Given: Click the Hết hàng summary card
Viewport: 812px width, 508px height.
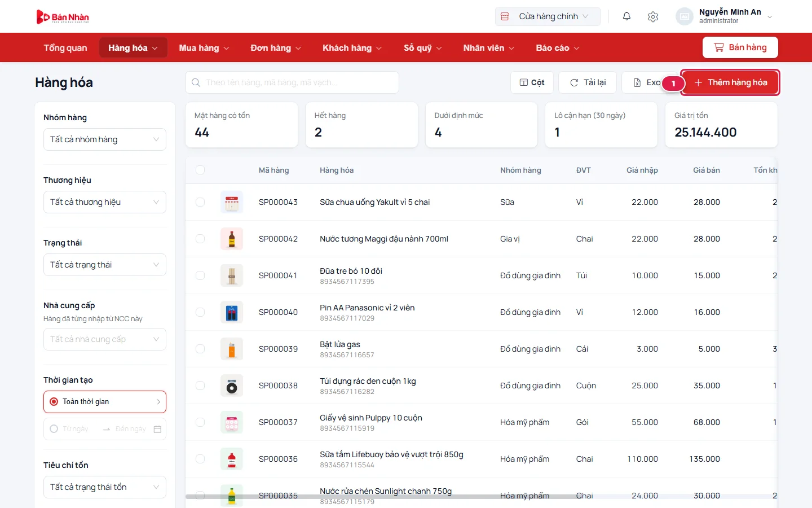Looking at the screenshot, I should coord(361,125).
